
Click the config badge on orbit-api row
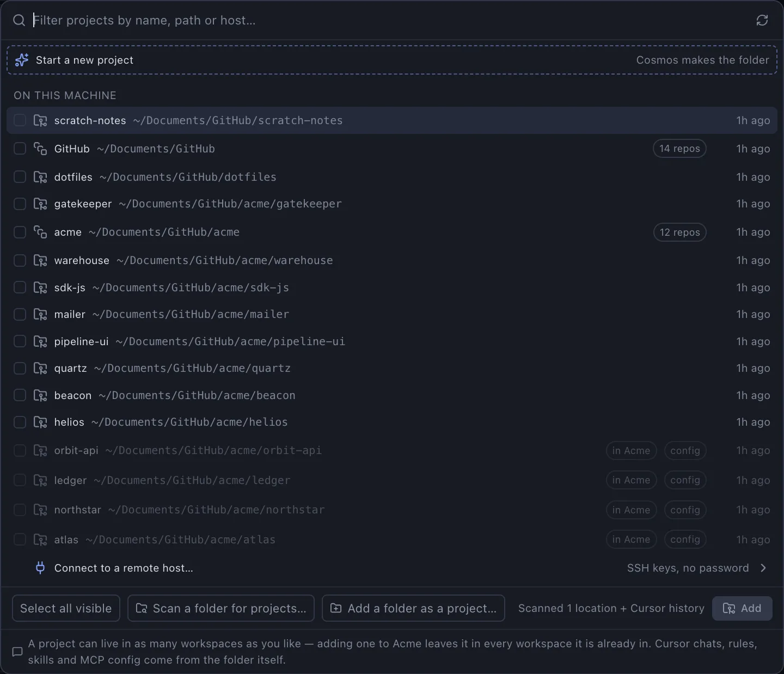click(x=685, y=450)
